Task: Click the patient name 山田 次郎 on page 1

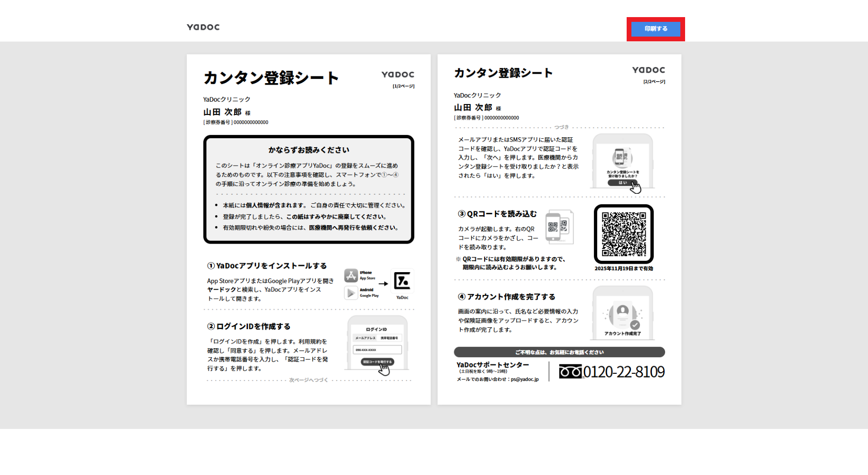Action: [x=222, y=112]
